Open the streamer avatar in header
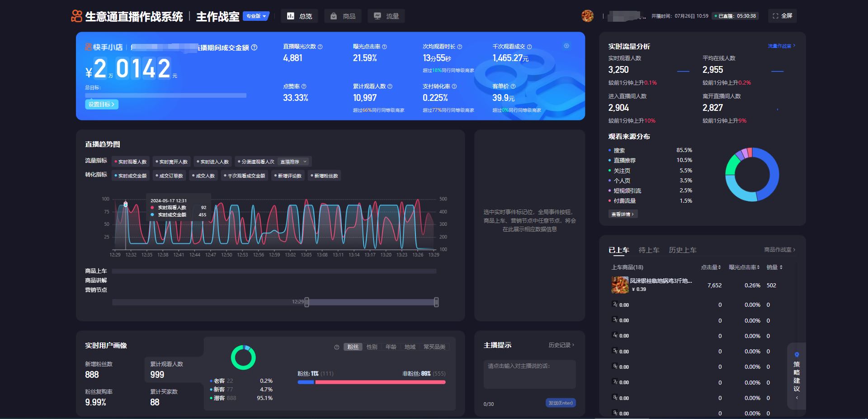 587,16
